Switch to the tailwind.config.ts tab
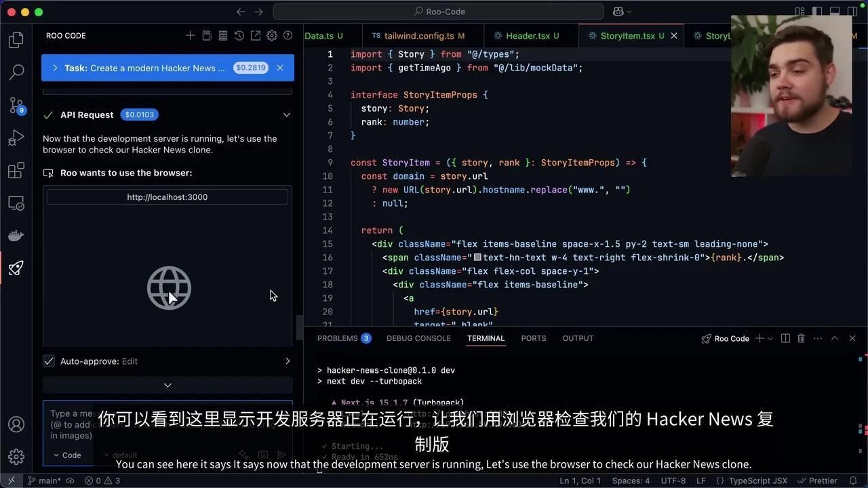This screenshot has width=868, height=488. (x=419, y=35)
